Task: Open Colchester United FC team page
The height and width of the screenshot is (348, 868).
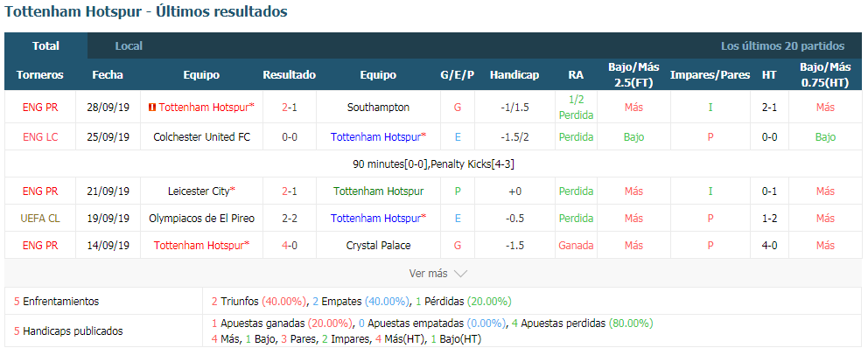Action: [202, 136]
